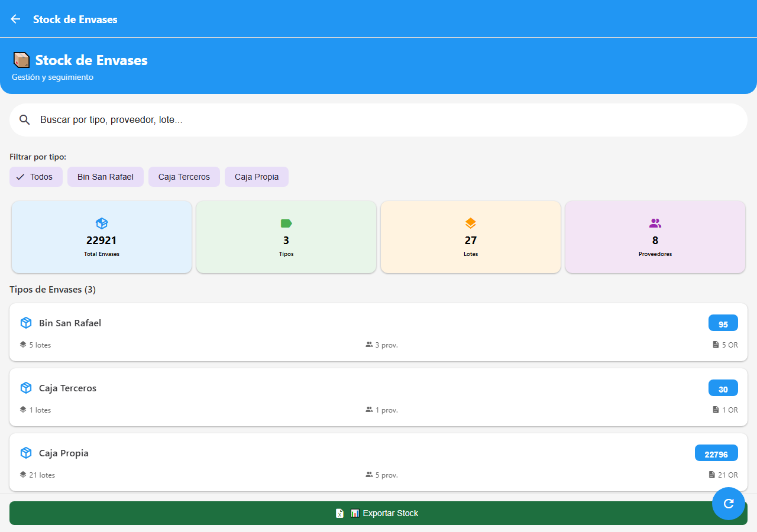Click the search magnifier icon
757x532 pixels.
click(25, 120)
